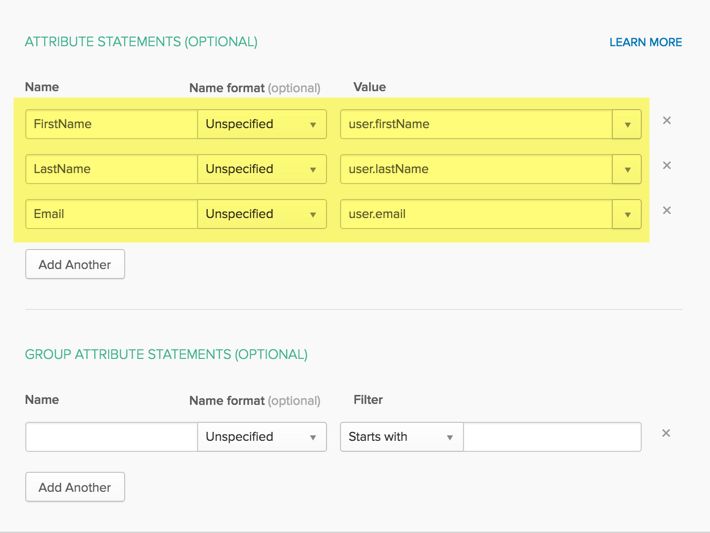Expand the user.firstName value dropdown arrow

coord(627,124)
